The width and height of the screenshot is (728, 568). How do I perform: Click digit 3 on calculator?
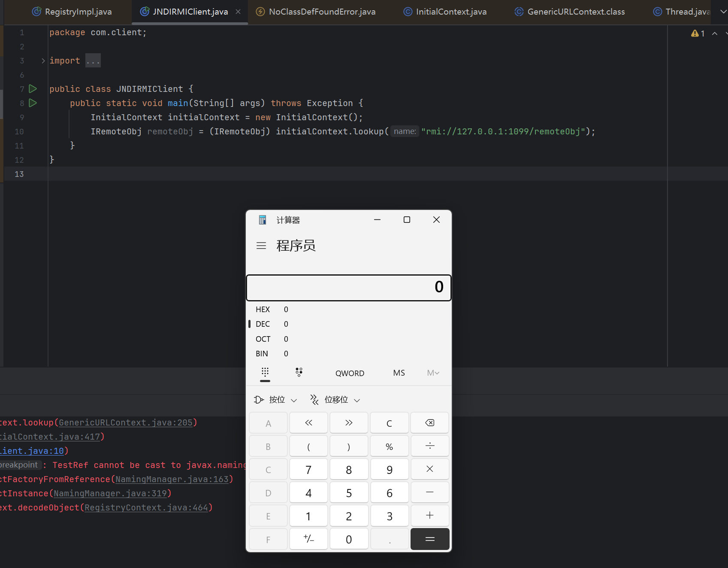[389, 516]
